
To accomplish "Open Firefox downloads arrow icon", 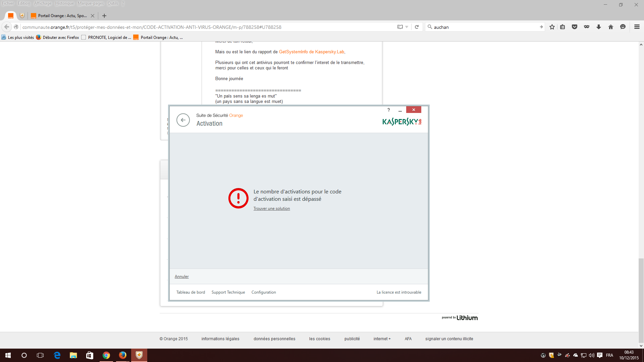I will point(599,27).
